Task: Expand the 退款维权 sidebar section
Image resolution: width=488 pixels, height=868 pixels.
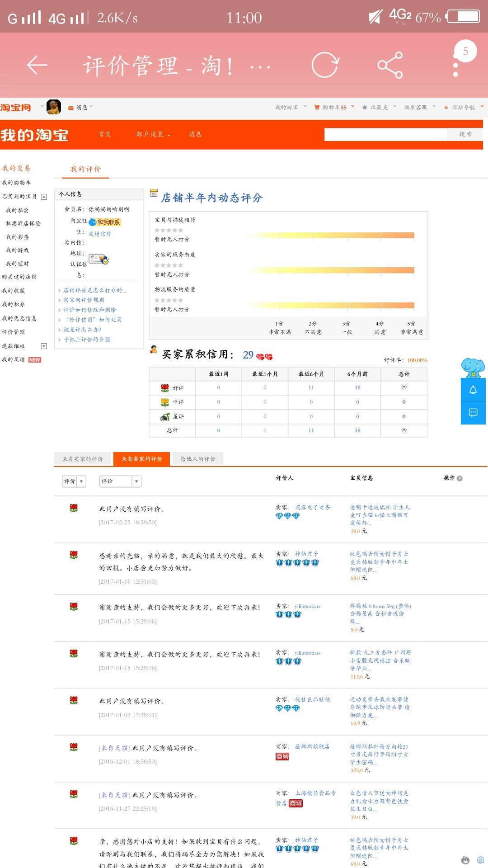Action: pos(44,346)
